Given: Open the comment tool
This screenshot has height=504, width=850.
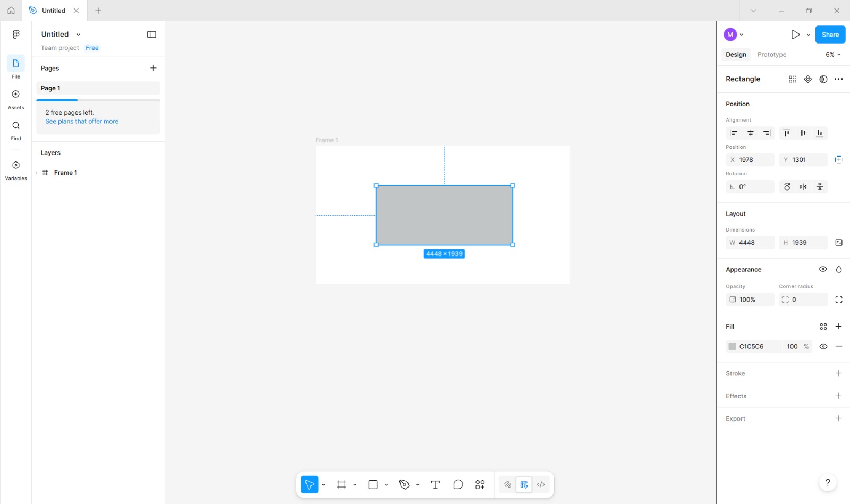Looking at the screenshot, I should [457, 484].
